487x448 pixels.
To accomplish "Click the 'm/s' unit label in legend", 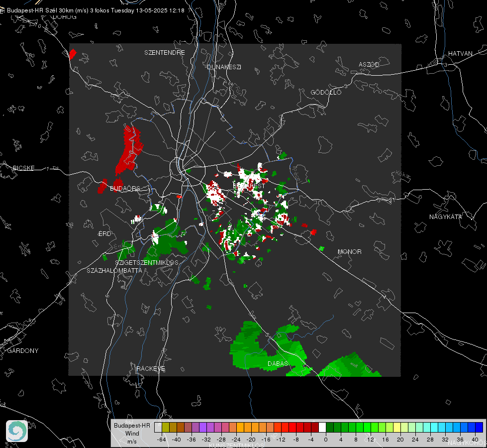I will [132, 442].
